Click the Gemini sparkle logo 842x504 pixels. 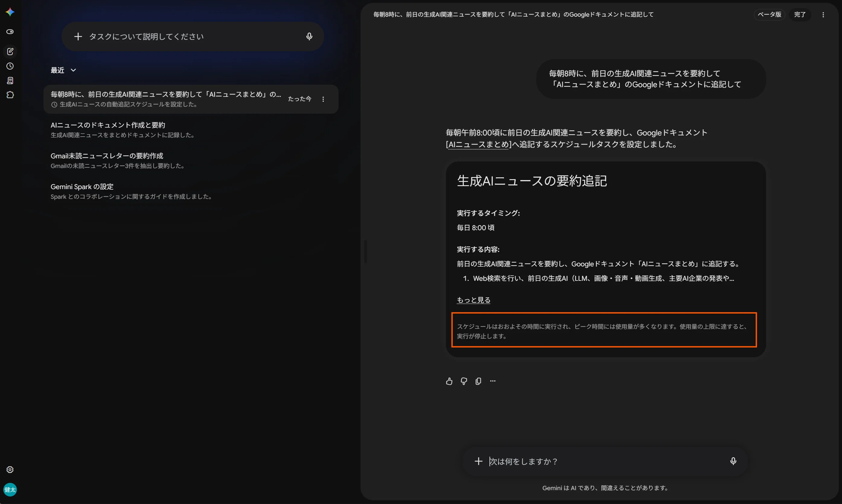point(10,12)
